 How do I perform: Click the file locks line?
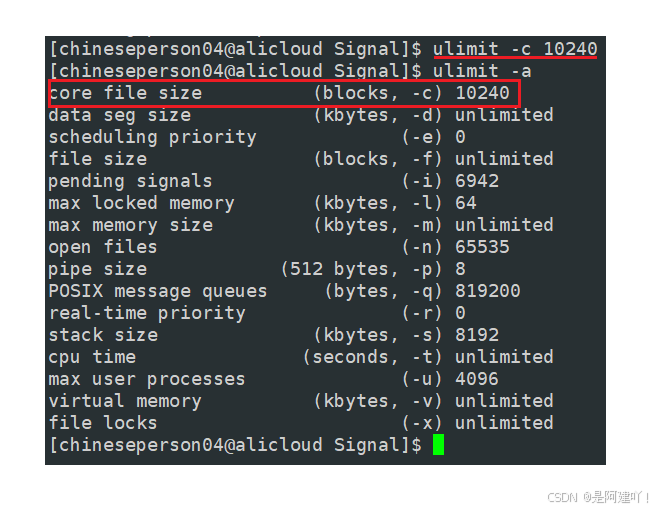coord(301,423)
